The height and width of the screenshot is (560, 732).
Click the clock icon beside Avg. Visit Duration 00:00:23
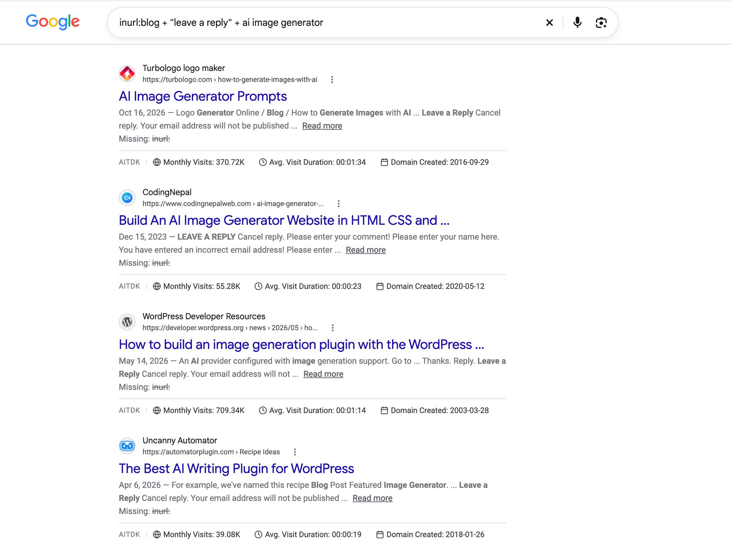[258, 286]
